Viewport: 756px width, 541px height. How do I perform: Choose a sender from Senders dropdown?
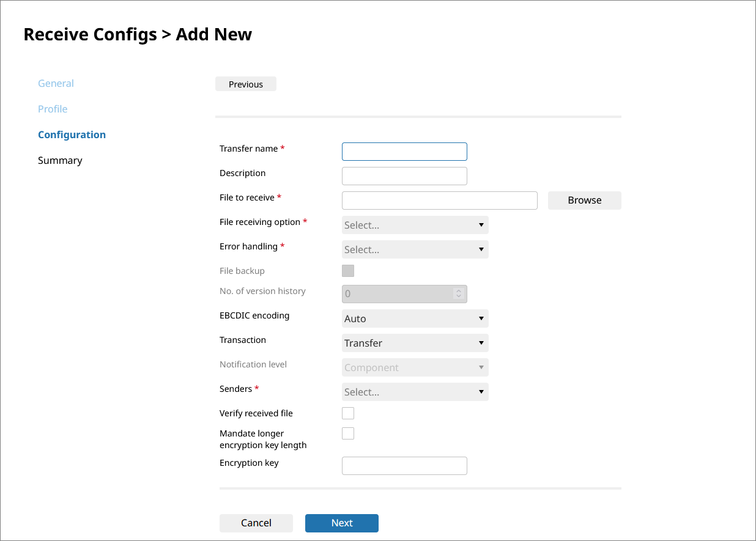click(415, 392)
